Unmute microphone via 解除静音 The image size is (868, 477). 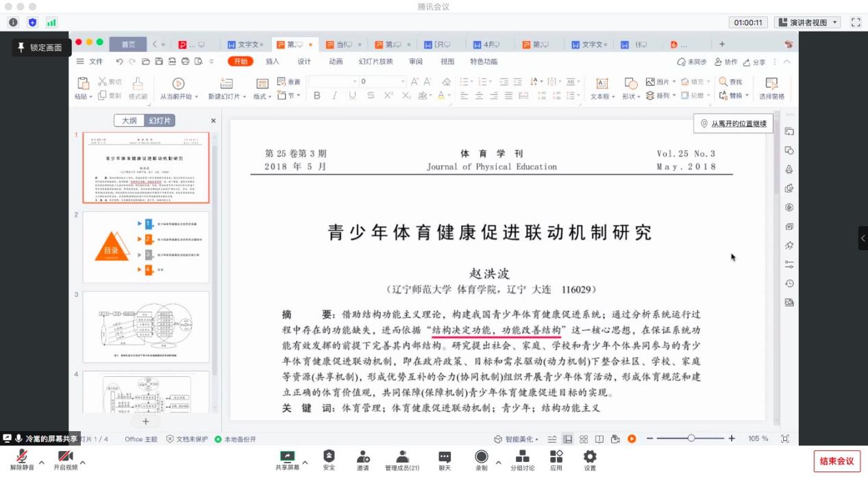click(x=22, y=457)
